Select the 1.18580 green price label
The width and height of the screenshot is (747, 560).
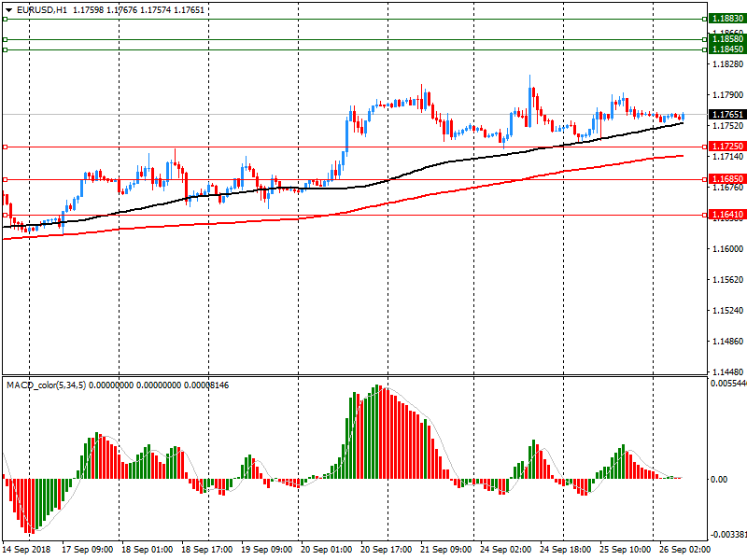pyautogui.click(x=726, y=39)
